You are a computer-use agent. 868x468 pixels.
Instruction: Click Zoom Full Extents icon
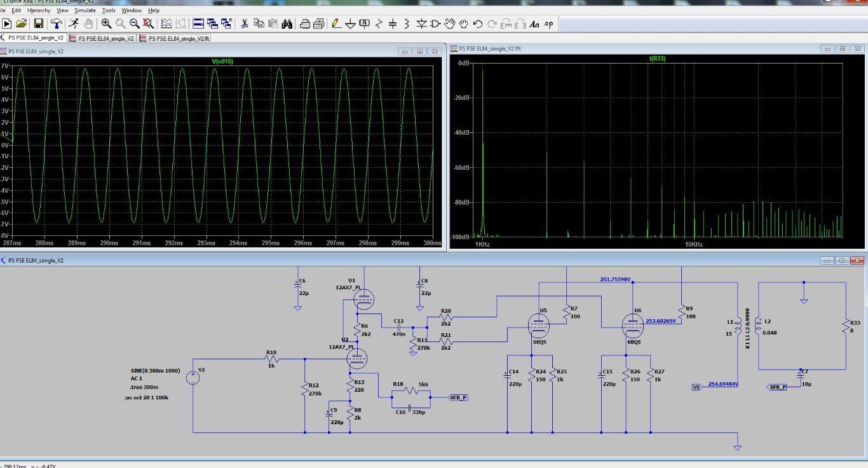(x=148, y=24)
